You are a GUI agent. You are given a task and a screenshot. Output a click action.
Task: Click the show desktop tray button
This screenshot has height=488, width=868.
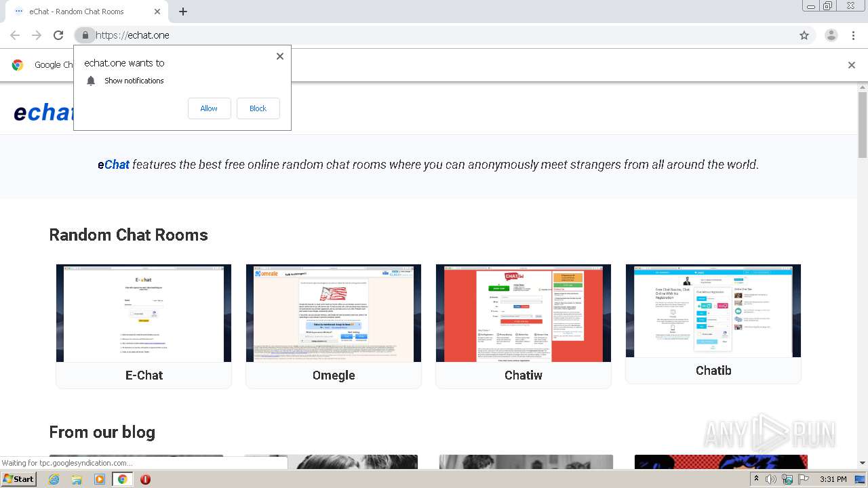tap(861, 479)
